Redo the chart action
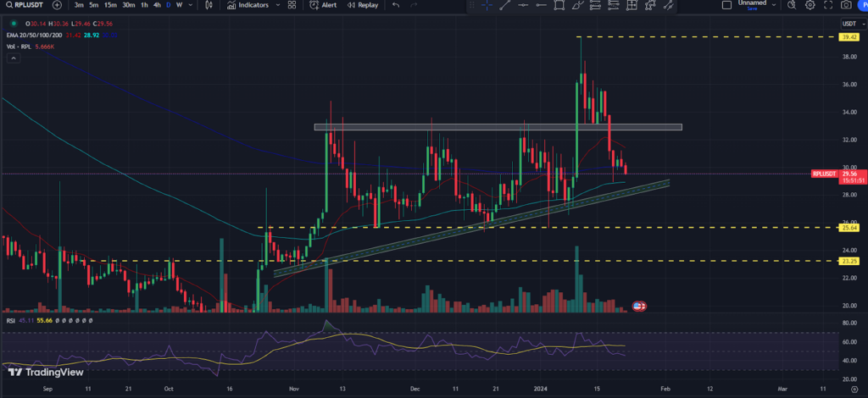This screenshot has width=868, height=398. coord(414,5)
